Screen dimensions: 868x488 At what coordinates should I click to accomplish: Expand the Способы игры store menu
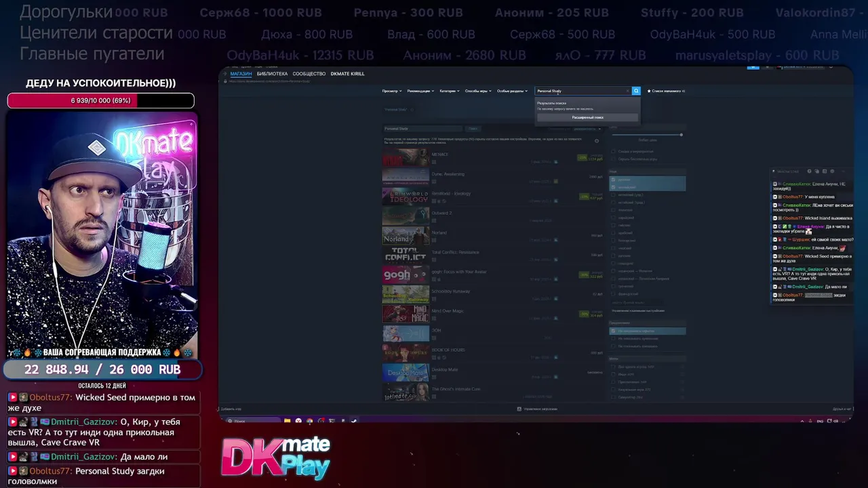(x=478, y=91)
